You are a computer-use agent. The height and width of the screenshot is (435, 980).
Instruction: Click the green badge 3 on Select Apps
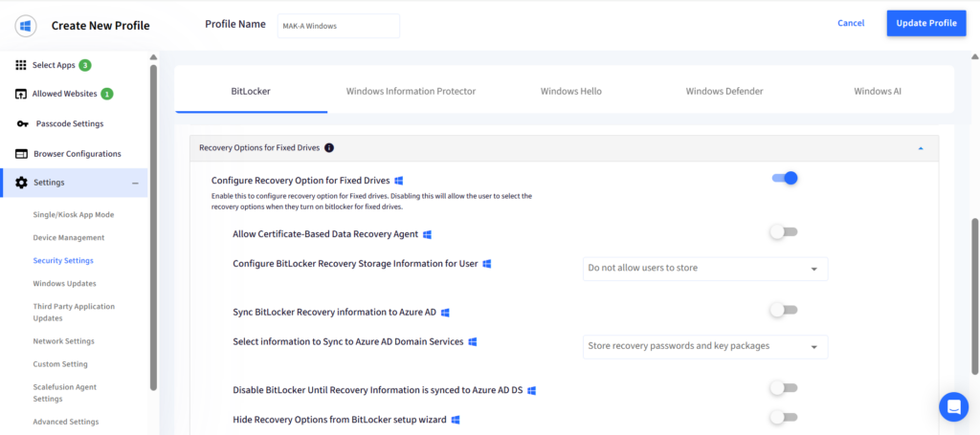(85, 65)
